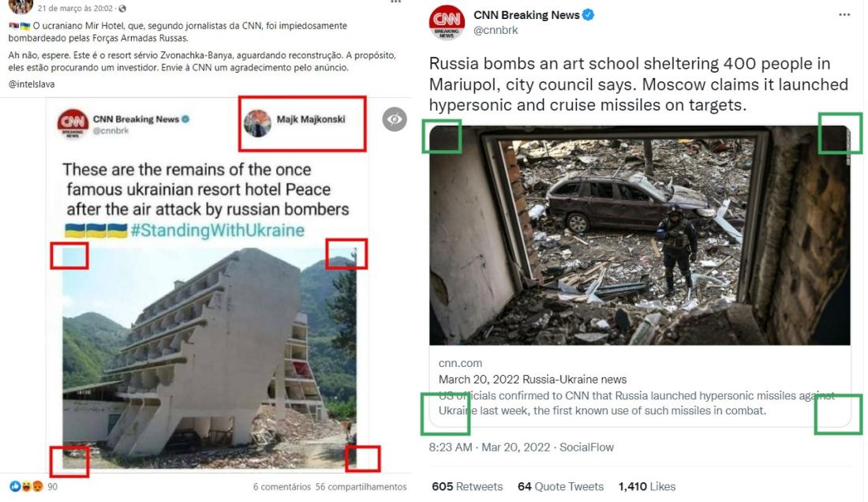
Task: Click the CNN Breaking News profile logo in tweet
Action: click(x=447, y=22)
